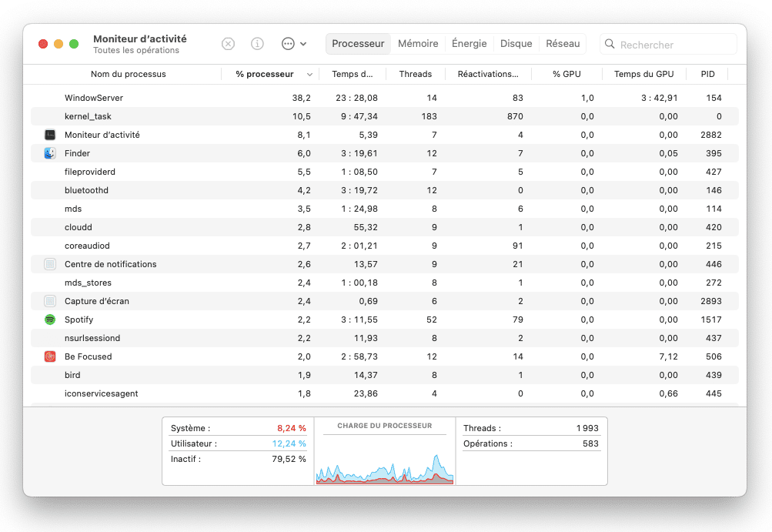The height and width of the screenshot is (532, 772).
Task: Click the process info (i) icon
Action: tap(257, 44)
